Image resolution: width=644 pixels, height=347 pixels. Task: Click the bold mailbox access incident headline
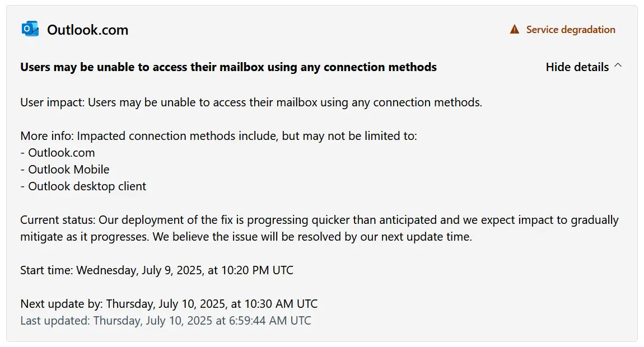[x=228, y=67]
